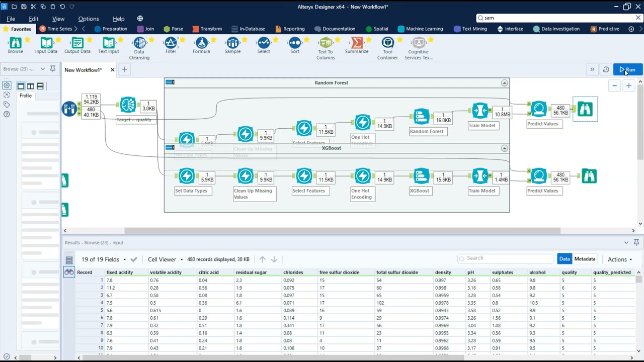Select the Create Samples node at workflow start
The width and height of the screenshot is (644, 362).
pyautogui.click(x=69, y=109)
